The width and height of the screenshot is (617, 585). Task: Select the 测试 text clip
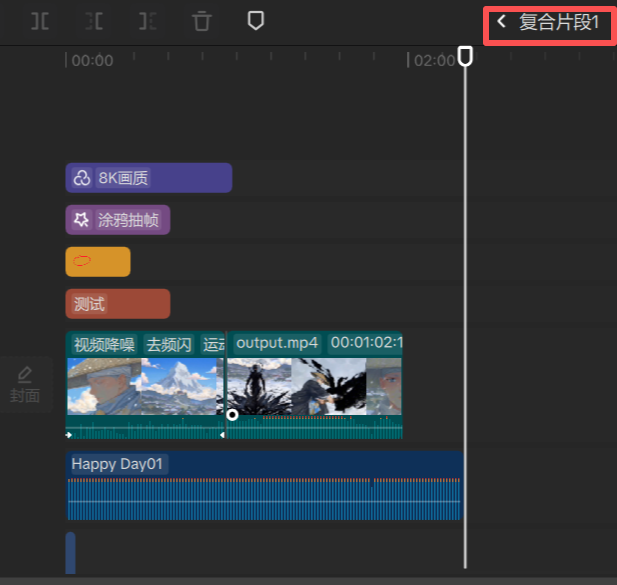pos(118,304)
